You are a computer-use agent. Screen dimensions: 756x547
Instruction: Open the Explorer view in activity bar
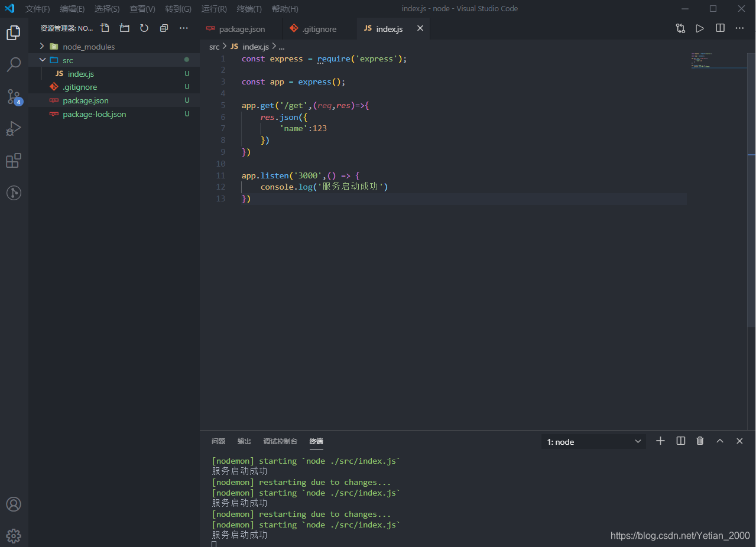tap(14, 32)
